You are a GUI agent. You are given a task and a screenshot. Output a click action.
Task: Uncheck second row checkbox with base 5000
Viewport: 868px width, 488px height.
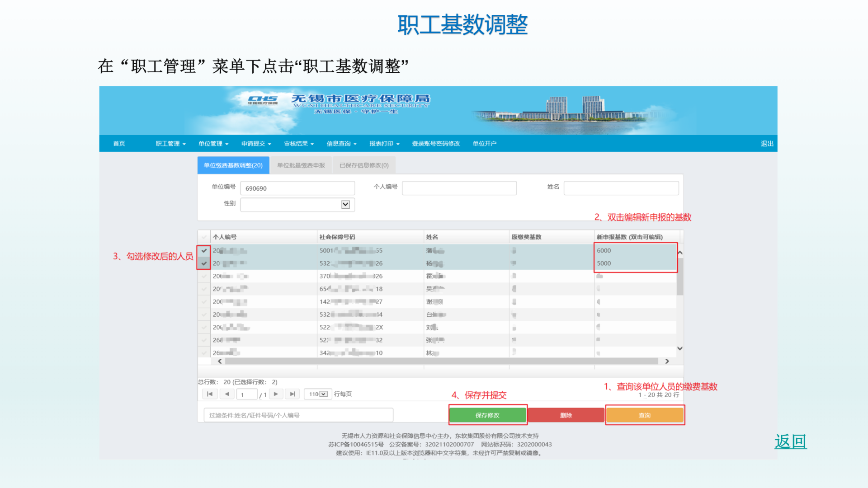pos(204,263)
